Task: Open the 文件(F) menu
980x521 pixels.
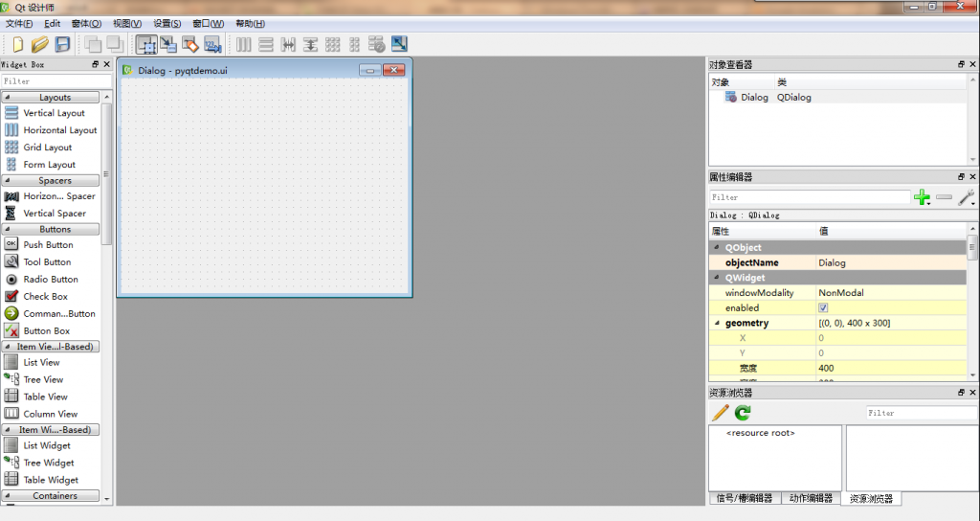Action: (x=19, y=23)
